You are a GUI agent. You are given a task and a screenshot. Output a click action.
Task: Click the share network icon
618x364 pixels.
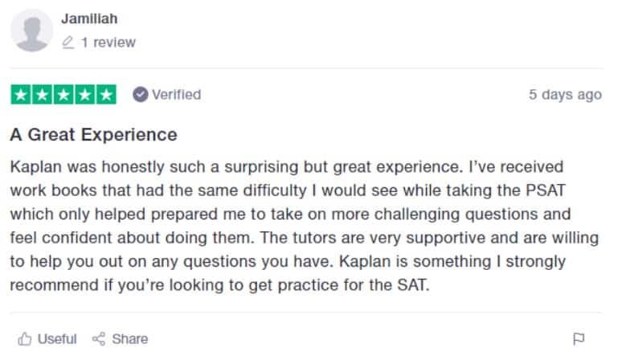(x=99, y=339)
